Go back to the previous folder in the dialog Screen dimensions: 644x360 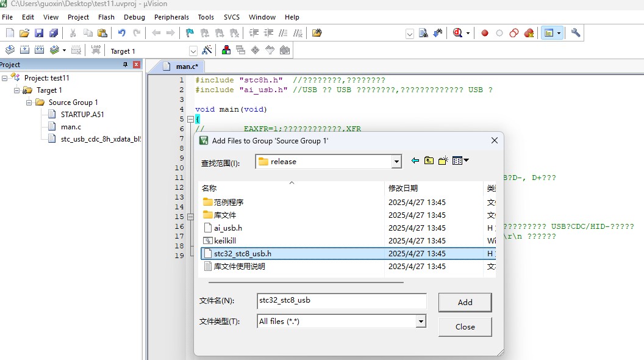coord(415,160)
